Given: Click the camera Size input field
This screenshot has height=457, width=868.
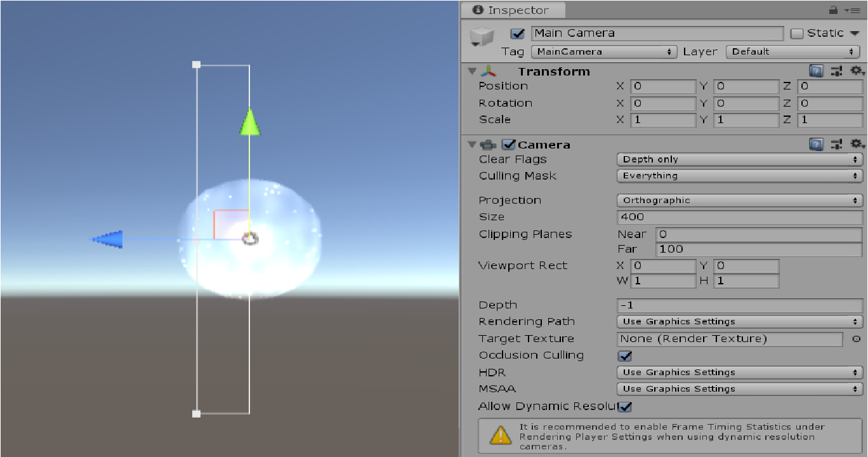Looking at the screenshot, I should (x=739, y=216).
